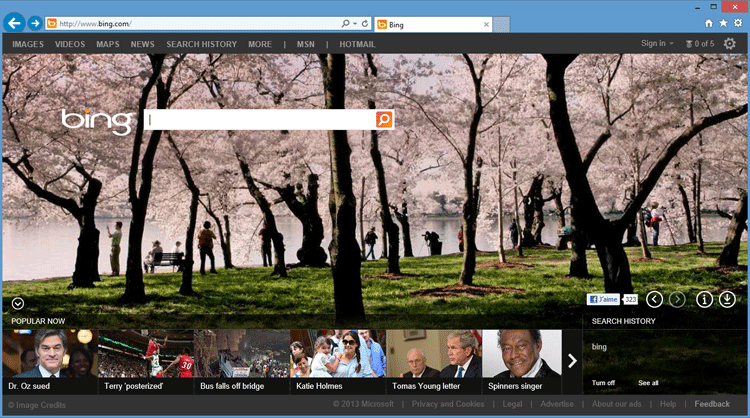
Task: Click the browser home icon
Action: point(708,22)
